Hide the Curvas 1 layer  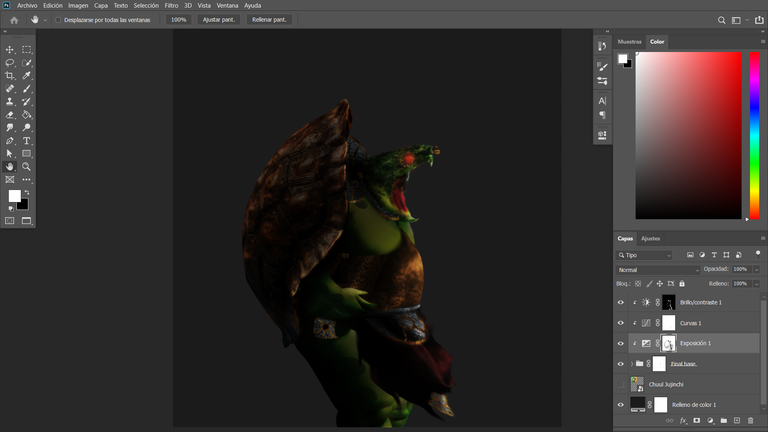621,323
